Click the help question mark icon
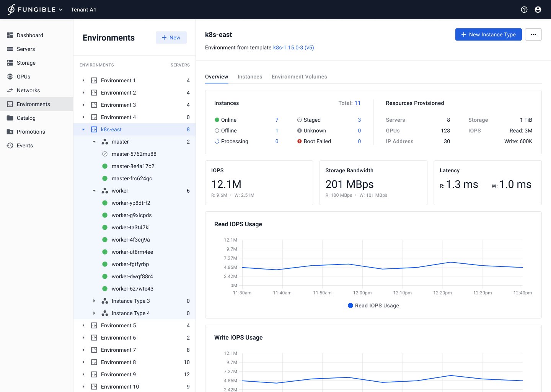 [524, 10]
